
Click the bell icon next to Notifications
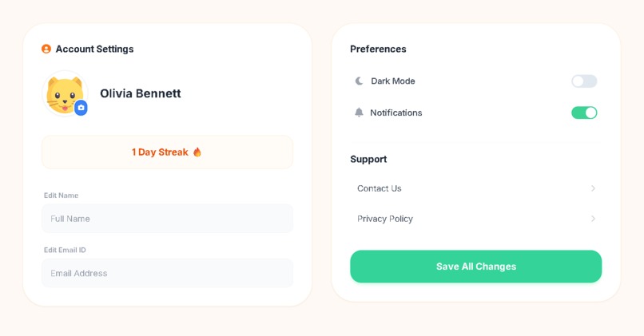click(x=359, y=113)
